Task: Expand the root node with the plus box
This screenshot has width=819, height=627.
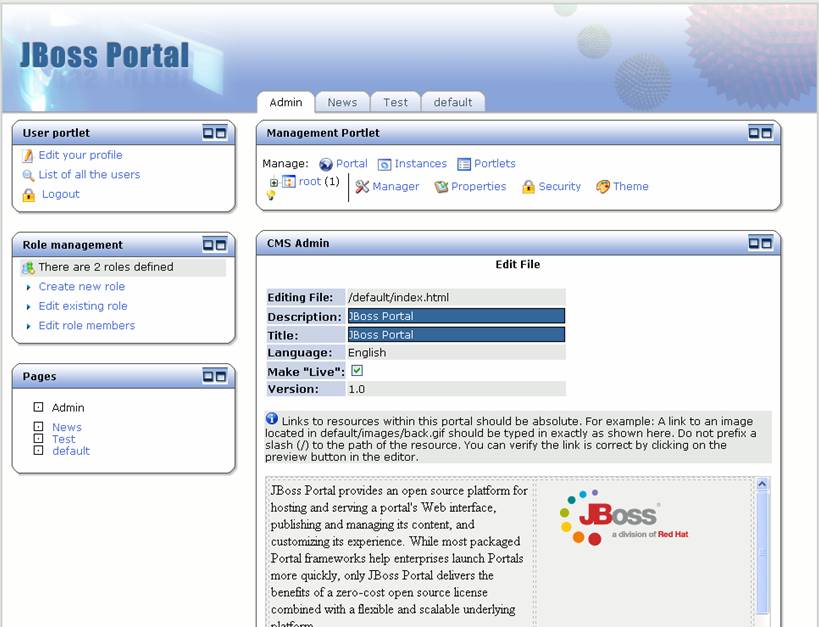Action: coord(274,183)
